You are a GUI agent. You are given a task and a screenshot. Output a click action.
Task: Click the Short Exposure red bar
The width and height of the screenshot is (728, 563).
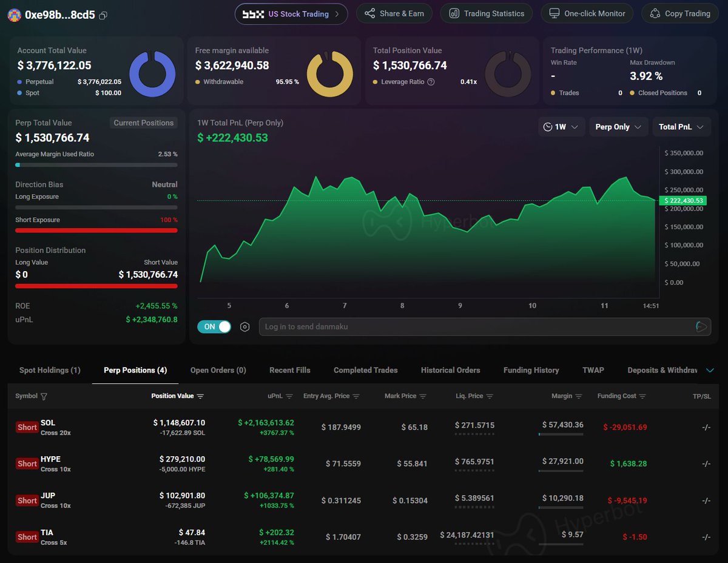click(96, 231)
